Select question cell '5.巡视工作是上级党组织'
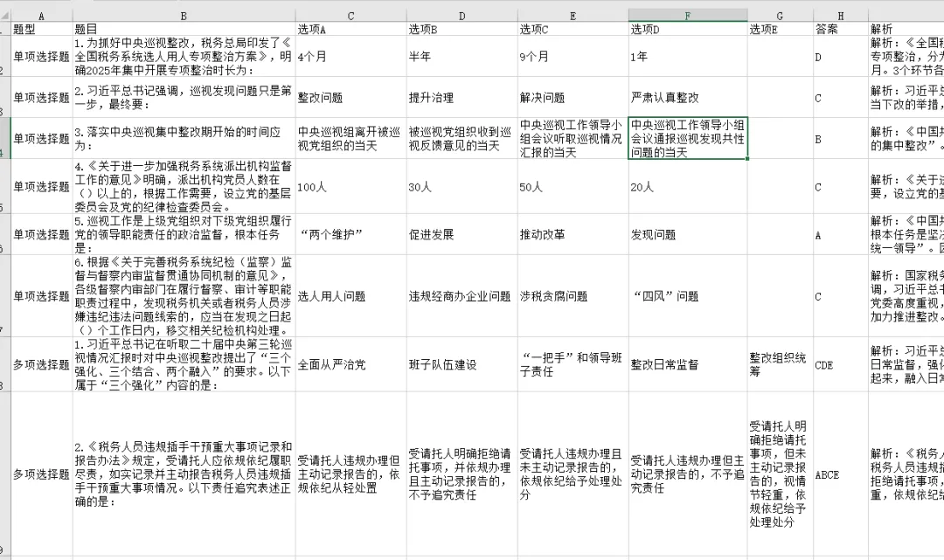The height and width of the screenshot is (560, 944). tap(184, 234)
